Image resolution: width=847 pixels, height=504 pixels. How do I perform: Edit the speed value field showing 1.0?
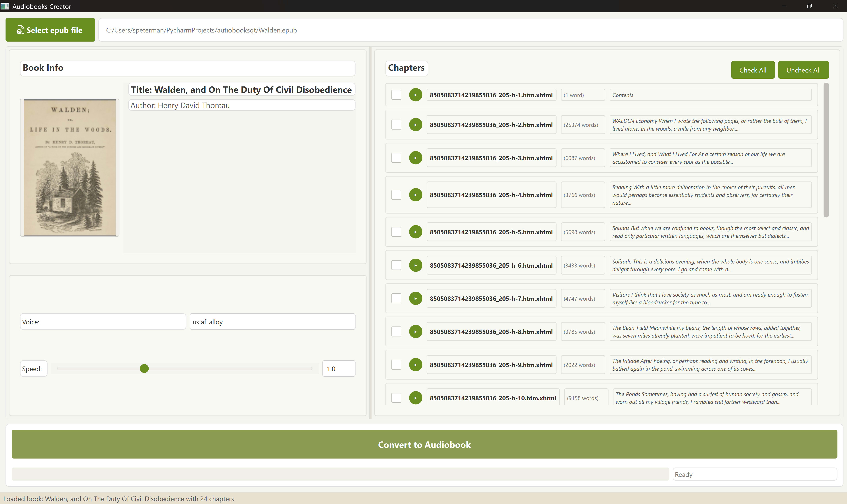(x=338, y=368)
